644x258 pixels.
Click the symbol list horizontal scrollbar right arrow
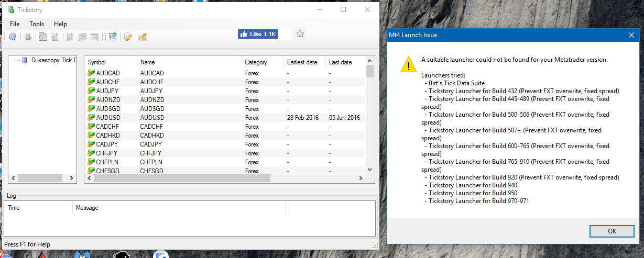tap(361, 178)
